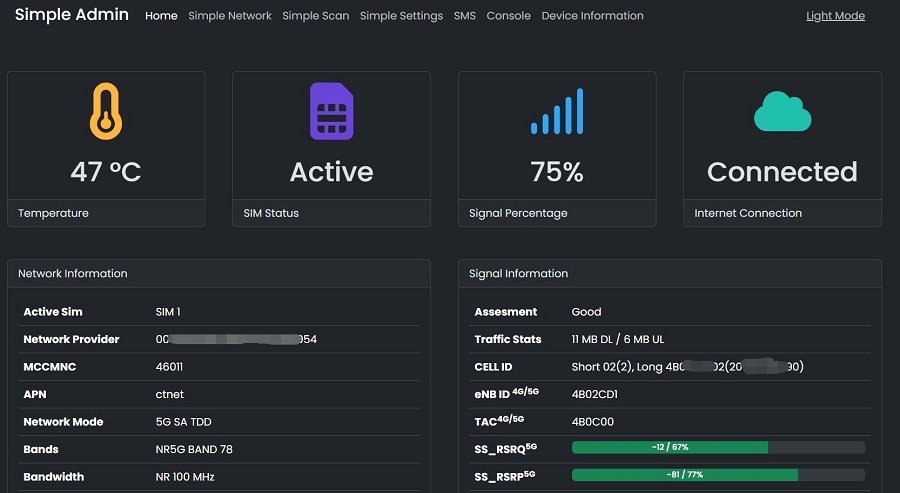The image size is (900, 493).
Task: Click the Connected internet status text
Action: [782, 172]
